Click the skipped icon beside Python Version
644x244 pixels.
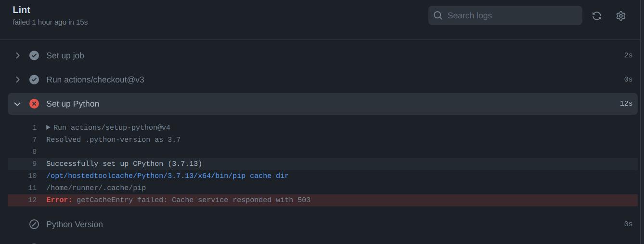pyautogui.click(x=34, y=224)
